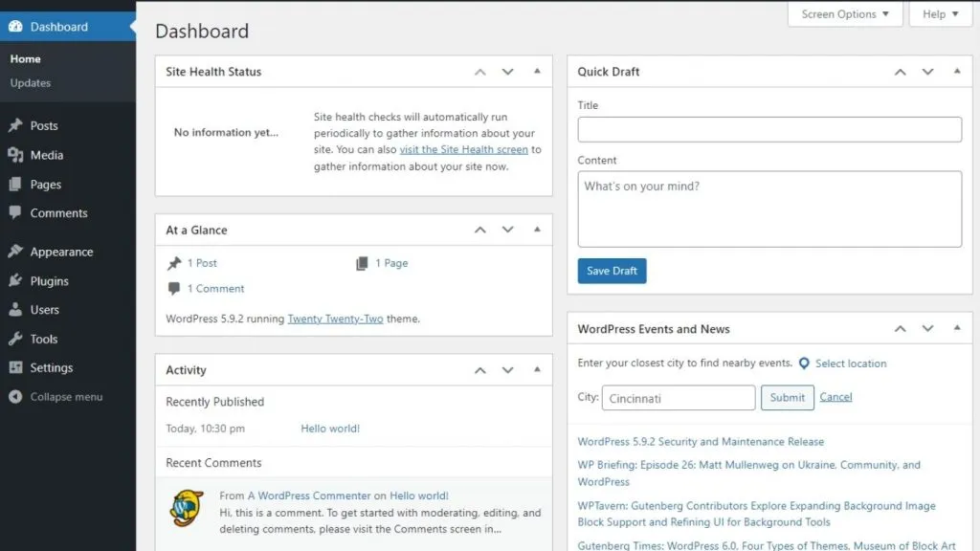Open Hello world! under Recently Published
The height and width of the screenshot is (551, 980).
pyautogui.click(x=330, y=429)
